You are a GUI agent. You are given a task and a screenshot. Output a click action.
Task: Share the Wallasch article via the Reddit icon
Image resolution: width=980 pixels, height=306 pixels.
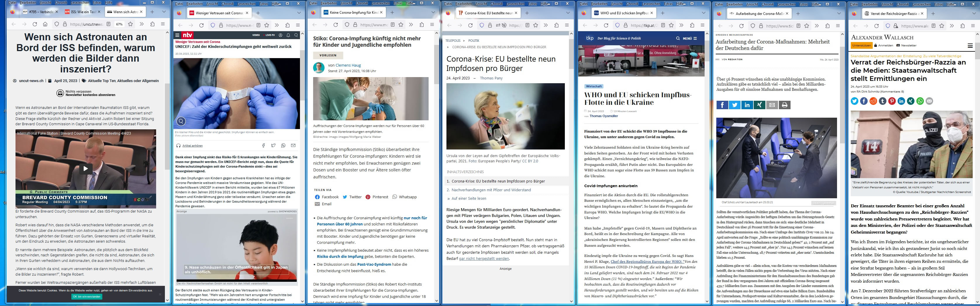(x=873, y=101)
